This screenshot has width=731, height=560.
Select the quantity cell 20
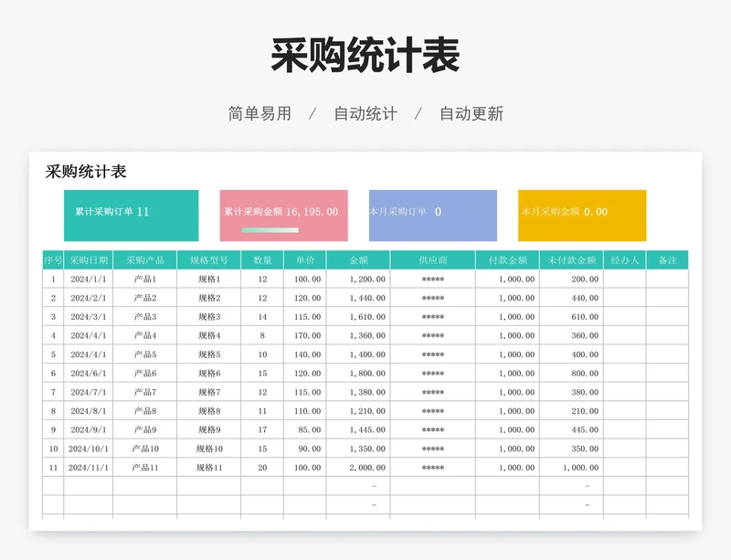tap(262, 467)
